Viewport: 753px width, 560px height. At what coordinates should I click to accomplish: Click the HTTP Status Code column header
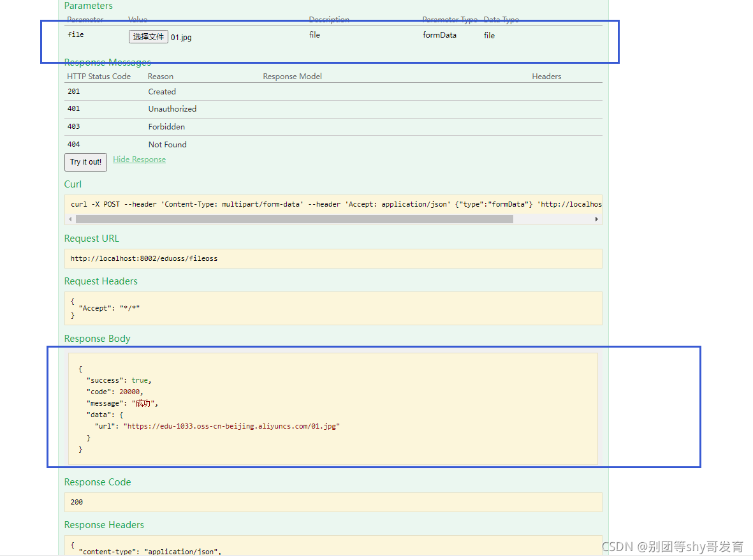(99, 77)
